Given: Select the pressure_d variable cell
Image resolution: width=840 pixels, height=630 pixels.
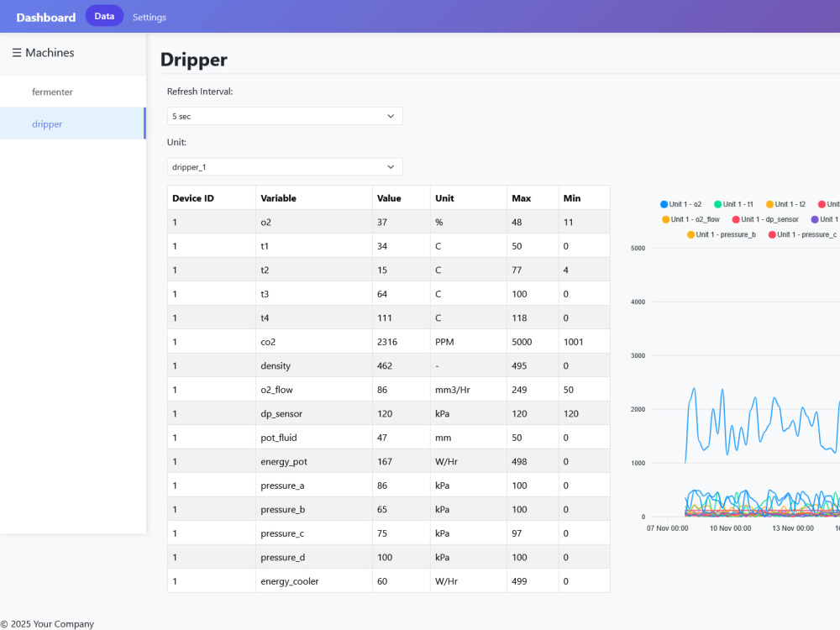Looking at the screenshot, I should coord(314,557).
